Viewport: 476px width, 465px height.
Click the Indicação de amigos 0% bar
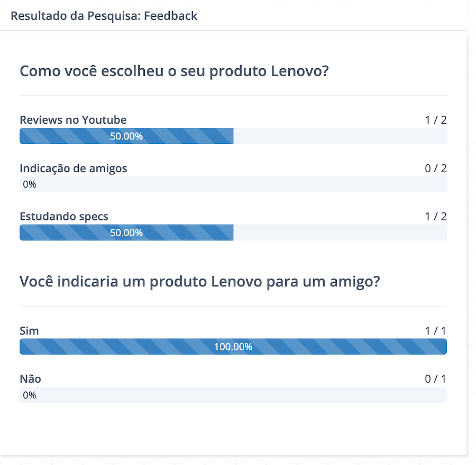[233, 184]
